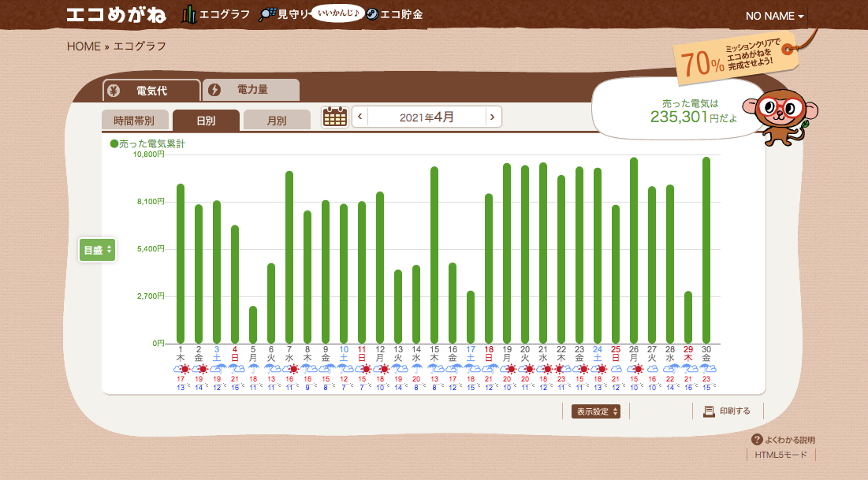The height and width of the screenshot is (480, 868).
Task: Go to next month arrow
Action: 492,117
